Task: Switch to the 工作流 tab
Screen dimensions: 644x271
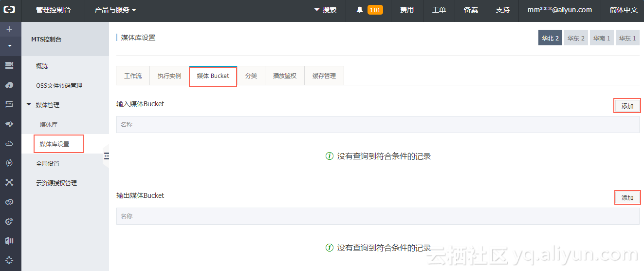Action: pos(133,76)
